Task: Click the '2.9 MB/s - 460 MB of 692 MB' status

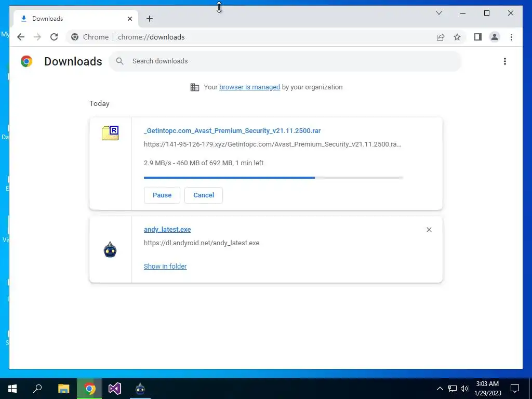Action: coord(204,163)
